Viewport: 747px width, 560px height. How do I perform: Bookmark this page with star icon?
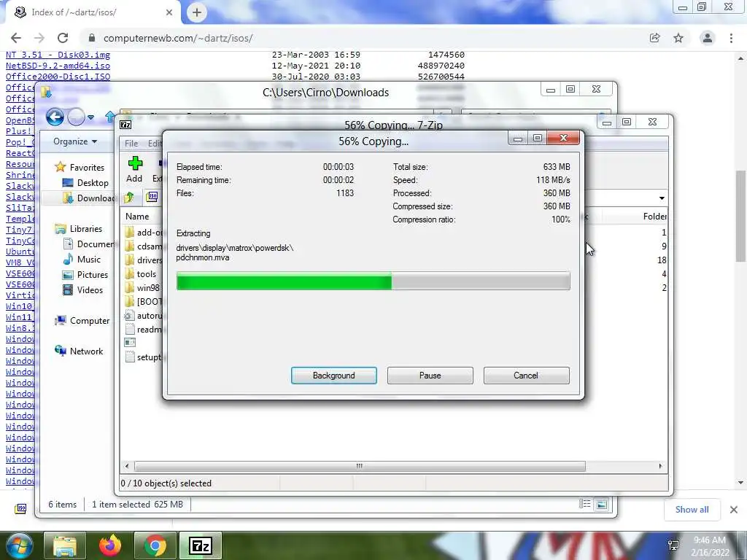click(678, 38)
